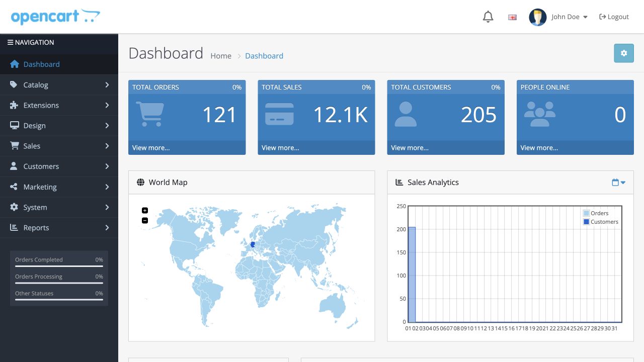Open the Sales menu in the sidebar
Image resolution: width=644 pixels, height=362 pixels.
(x=59, y=146)
